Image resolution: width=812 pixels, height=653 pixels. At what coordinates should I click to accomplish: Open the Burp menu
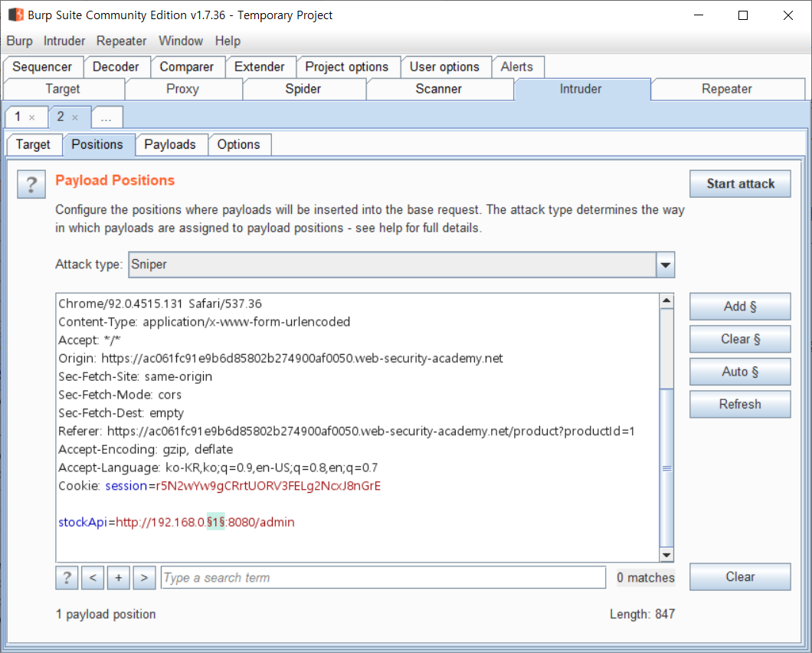coord(19,41)
